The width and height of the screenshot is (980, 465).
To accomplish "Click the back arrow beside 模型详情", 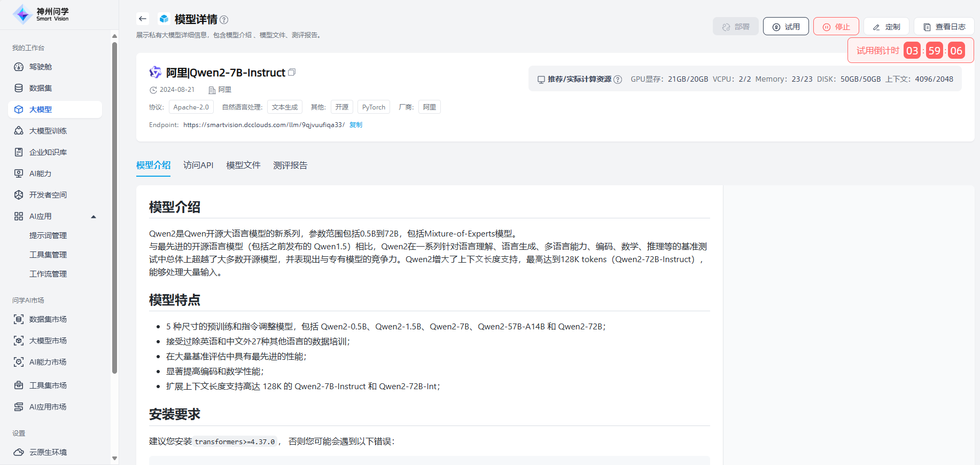I will pyautogui.click(x=142, y=19).
